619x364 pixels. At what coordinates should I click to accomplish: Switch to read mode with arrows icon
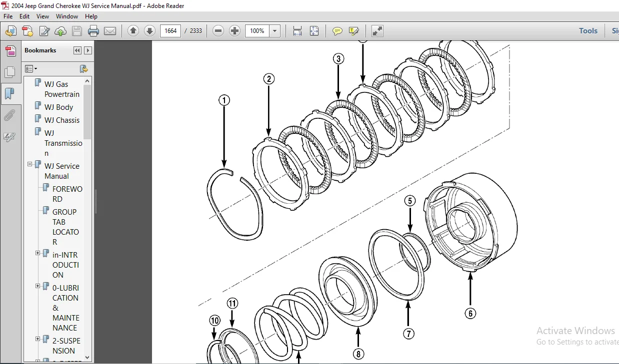377,31
